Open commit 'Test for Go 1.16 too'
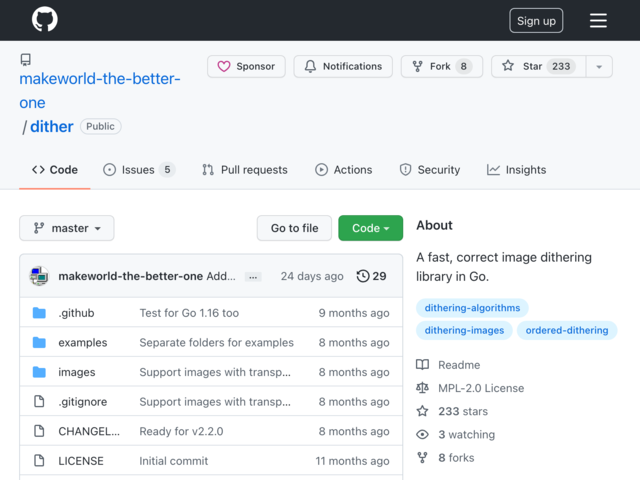Viewport: 640px width, 480px height. coord(189,313)
